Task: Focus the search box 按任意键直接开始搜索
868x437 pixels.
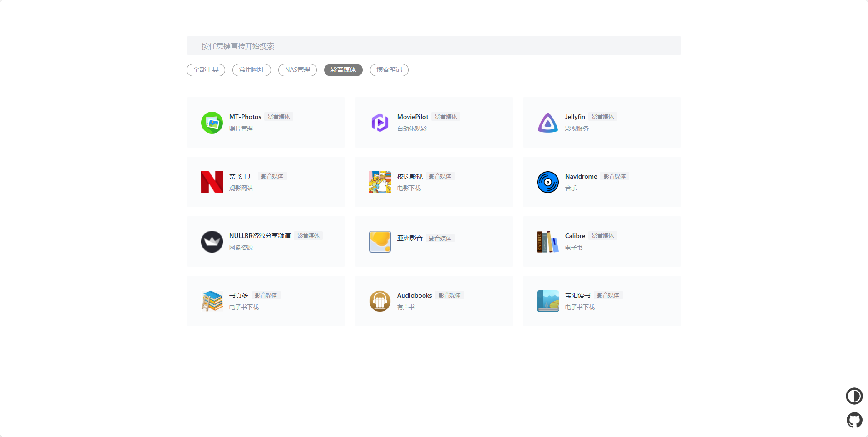Action: (434, 45)
